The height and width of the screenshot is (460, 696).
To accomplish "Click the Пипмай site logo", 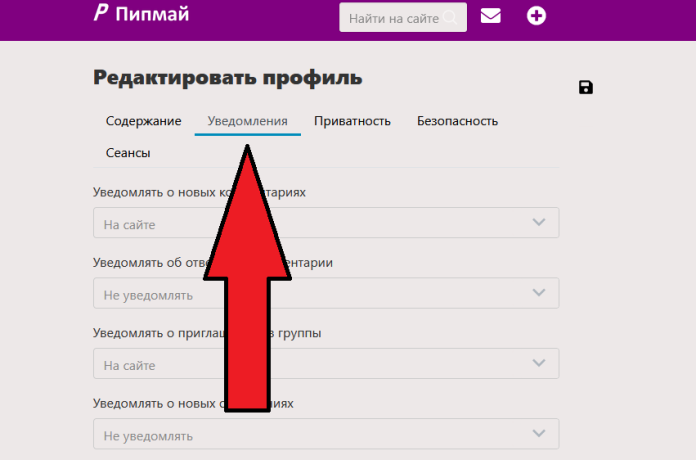I will click(142, 13).
